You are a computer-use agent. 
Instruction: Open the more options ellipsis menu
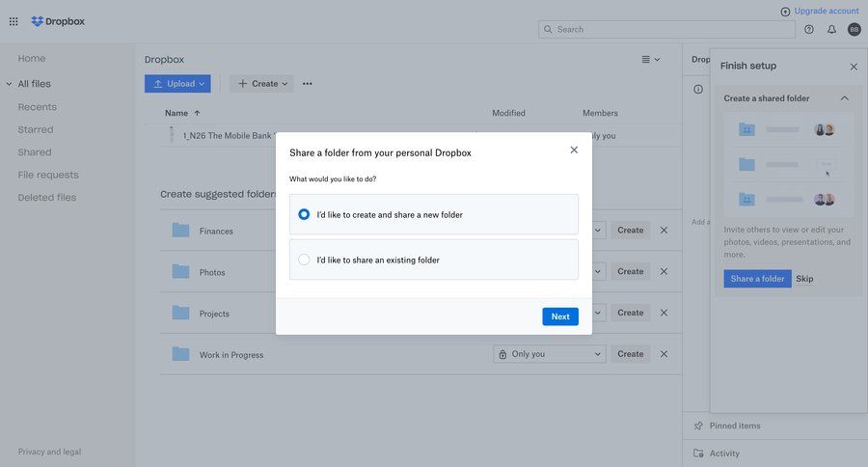308,84
